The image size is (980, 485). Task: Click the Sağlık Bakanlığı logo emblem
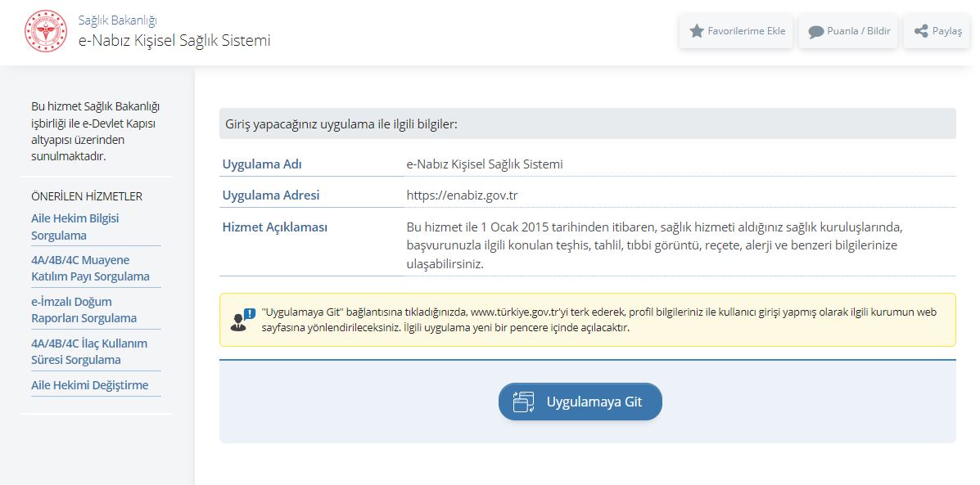(x=46, y=31)
